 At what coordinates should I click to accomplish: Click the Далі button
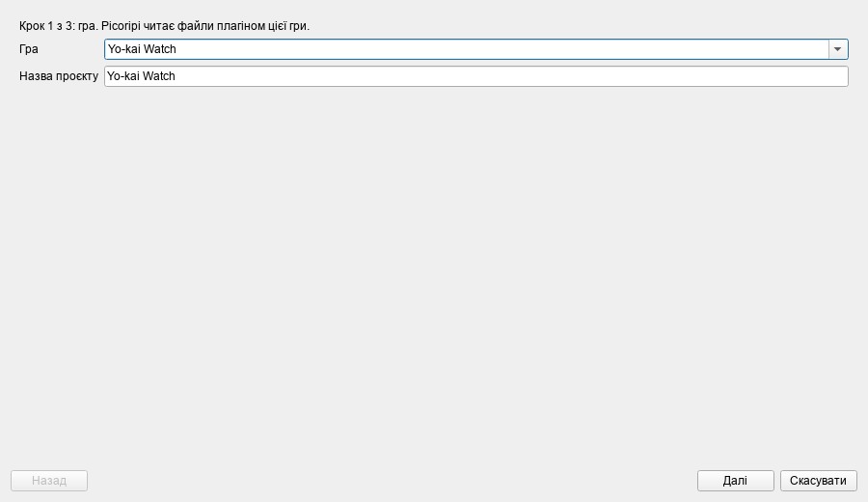[x=735, y=481]
